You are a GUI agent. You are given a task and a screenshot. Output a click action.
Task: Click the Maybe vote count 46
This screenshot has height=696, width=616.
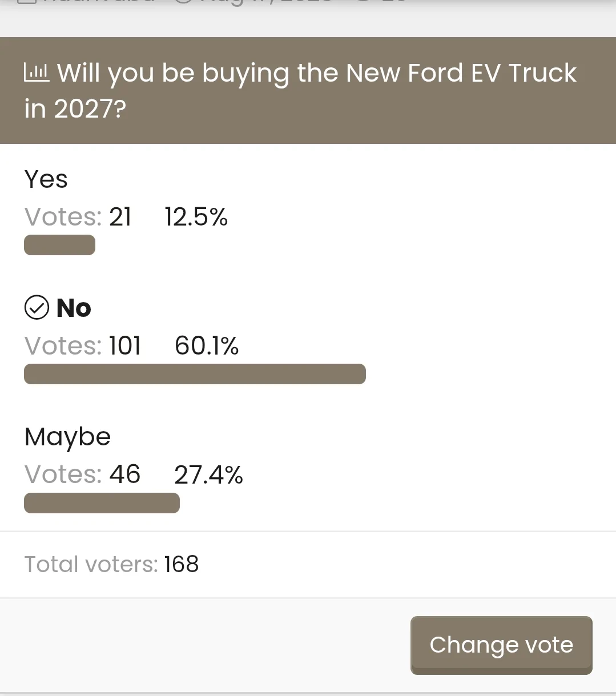pyautogui.click(x=125, y=474)
